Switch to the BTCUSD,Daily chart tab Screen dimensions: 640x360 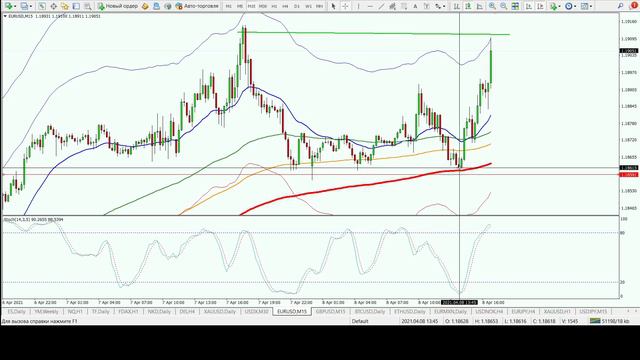pos(370,311)
